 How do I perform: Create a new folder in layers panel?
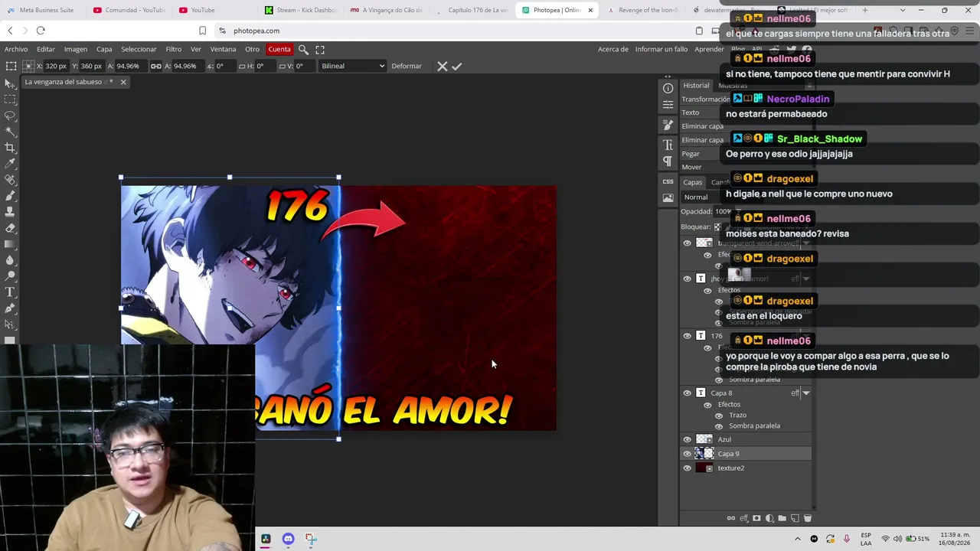(782, 518)
